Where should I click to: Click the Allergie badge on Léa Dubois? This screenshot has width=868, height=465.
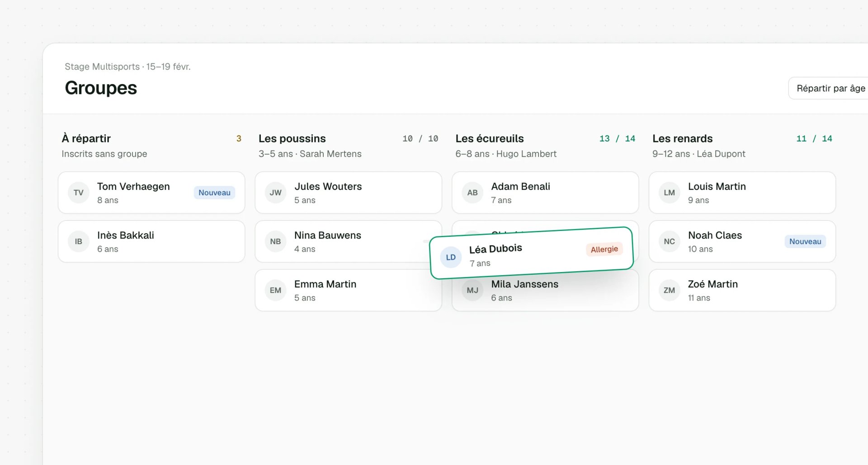(x=604, y=249)
